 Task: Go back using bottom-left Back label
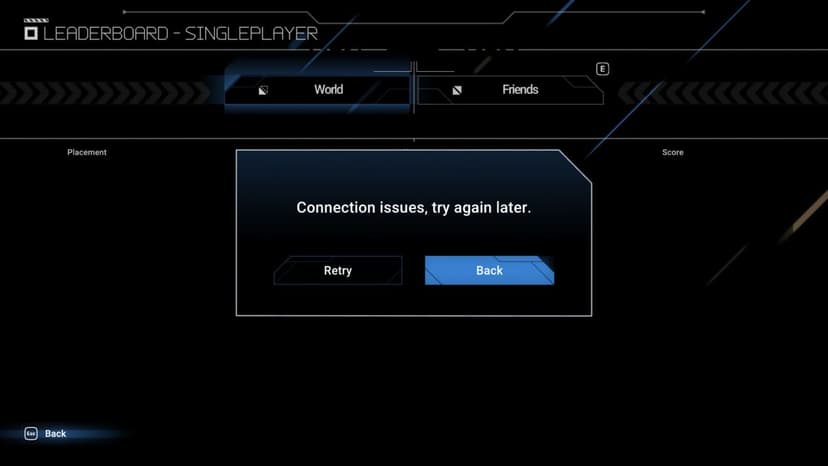pyautogui.click(x=55, y=434)
